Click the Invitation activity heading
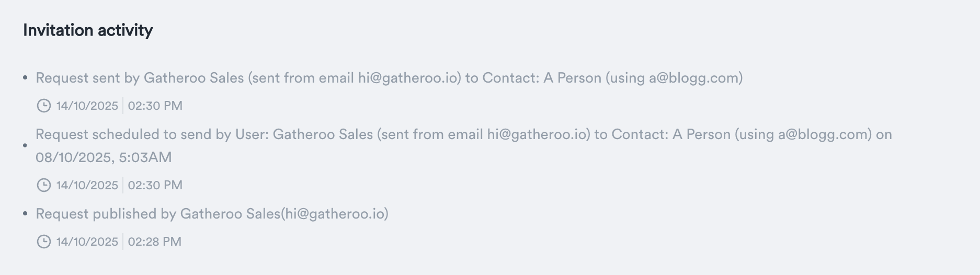 [x=88, y=30]
